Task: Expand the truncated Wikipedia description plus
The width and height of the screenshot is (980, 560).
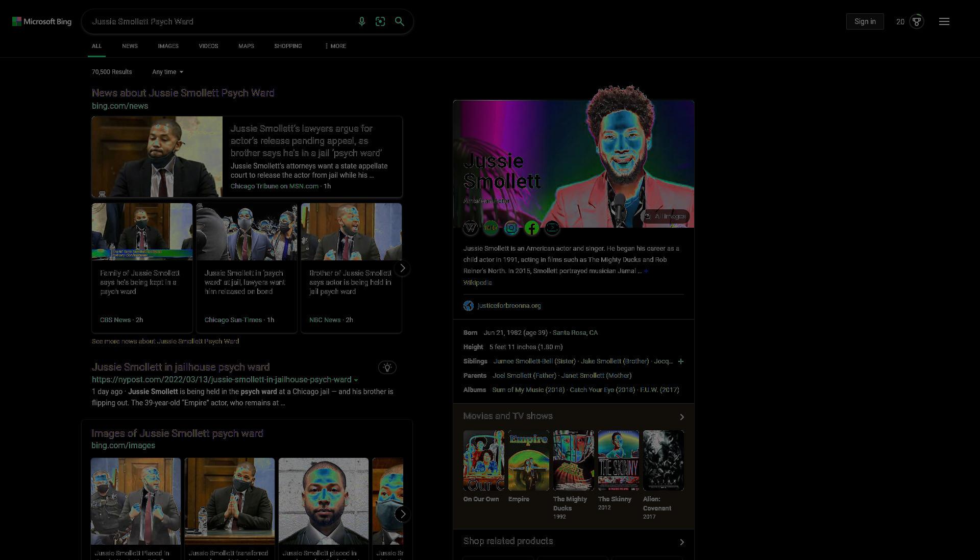Action: click(646, 271)
